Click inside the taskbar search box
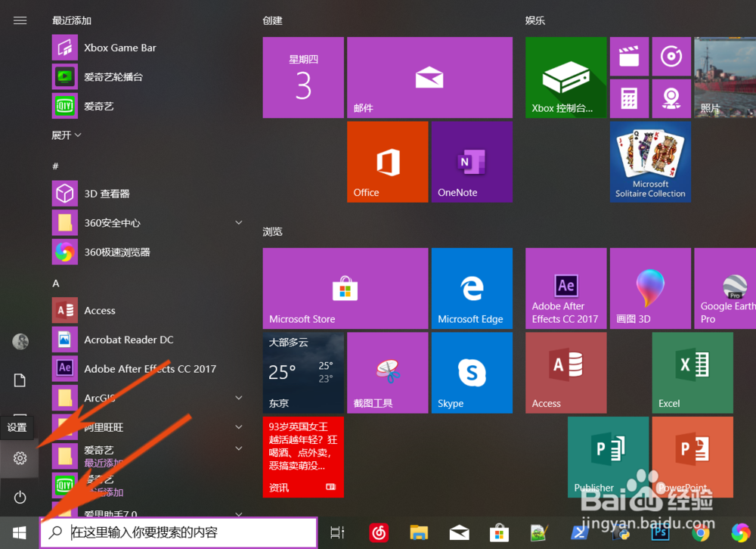The height and width of the screenshot is (549, 756). point(178,532)
